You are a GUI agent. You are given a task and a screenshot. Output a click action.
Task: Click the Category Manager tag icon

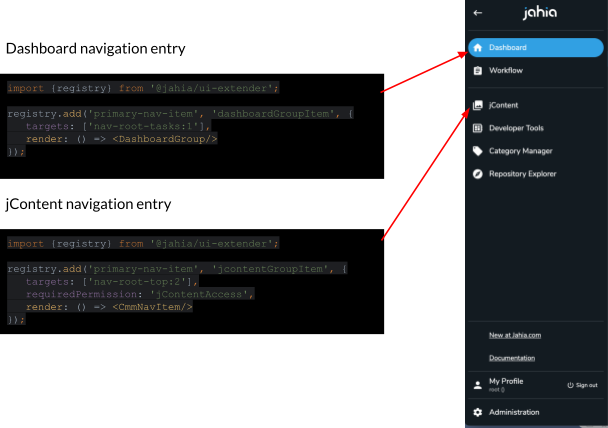(x=478, y=151)
